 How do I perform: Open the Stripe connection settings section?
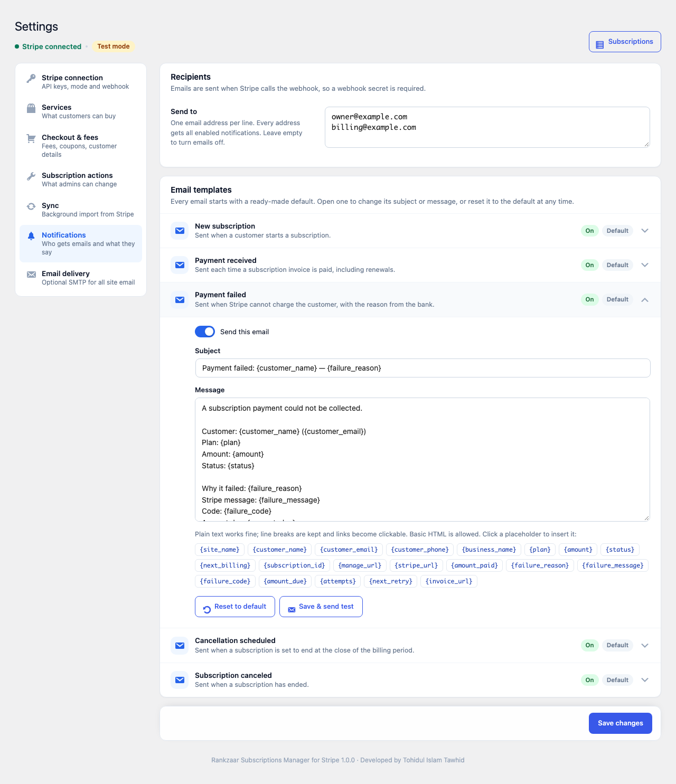coord(81,82)
